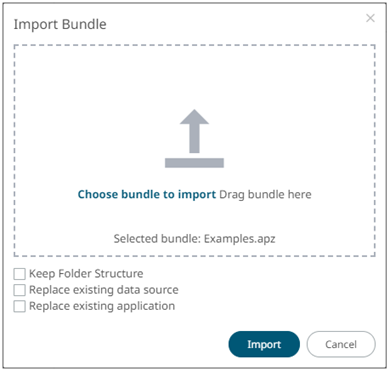The height and width of the screenshot is (371, 390).
Task: Click the Keep Folder Structure label
Action: click(86, 274)
